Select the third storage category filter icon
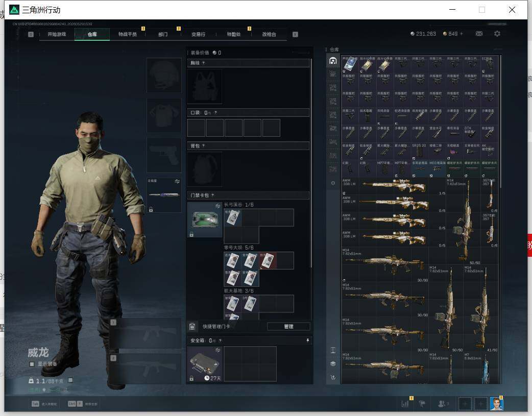Viewport: 532px width, 416px height. point(333,88)
